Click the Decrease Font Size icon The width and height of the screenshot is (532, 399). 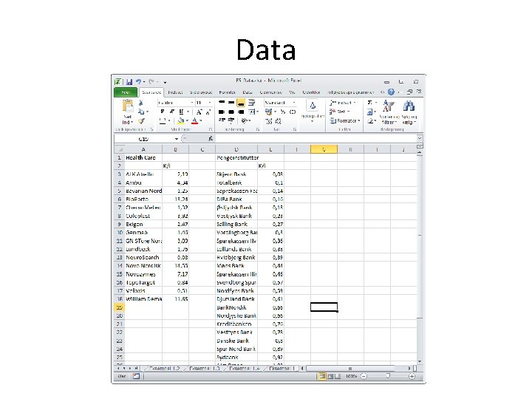208,112
